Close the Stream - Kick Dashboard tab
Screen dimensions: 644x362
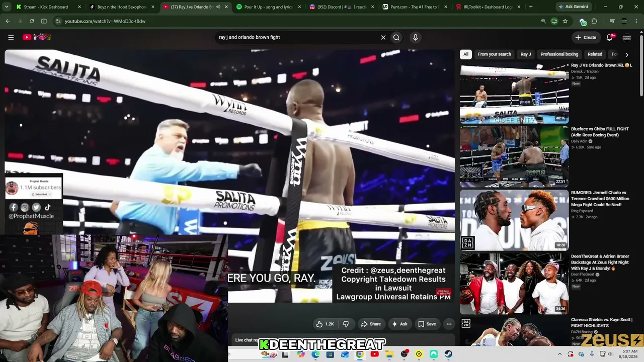[79, 7]
